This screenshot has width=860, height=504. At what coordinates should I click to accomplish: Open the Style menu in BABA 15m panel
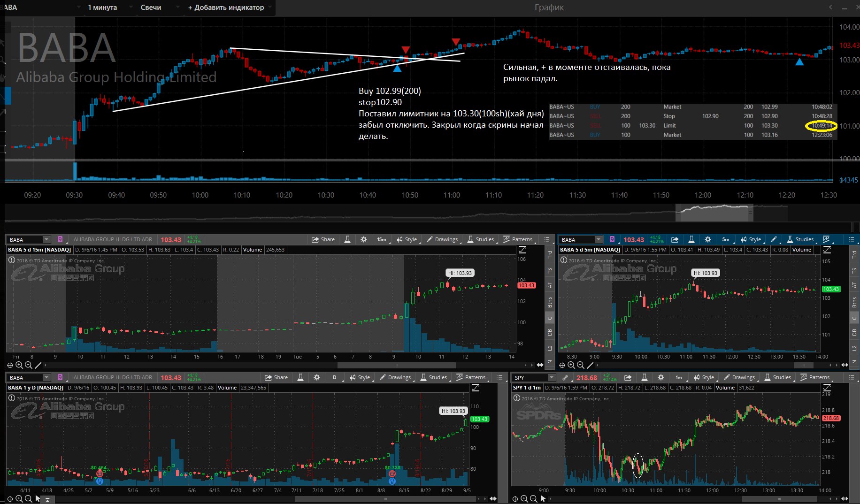point(407,239)
